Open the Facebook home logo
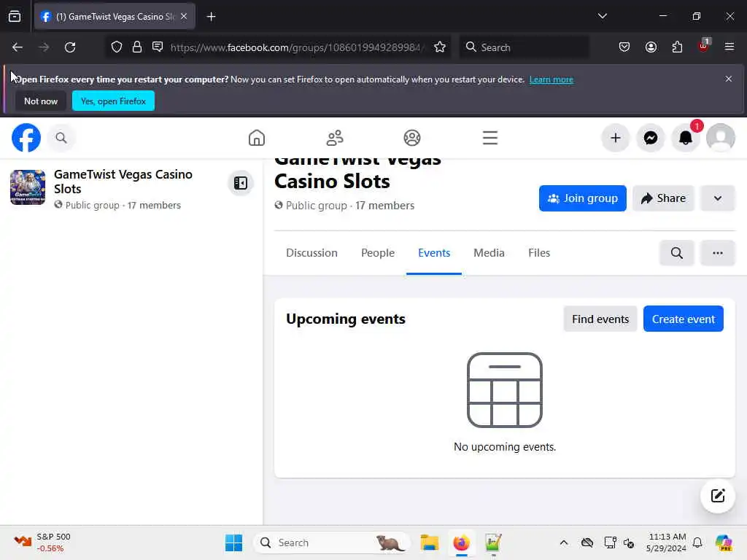This screenshot has width=747, height=560. (x=26, y=138)
